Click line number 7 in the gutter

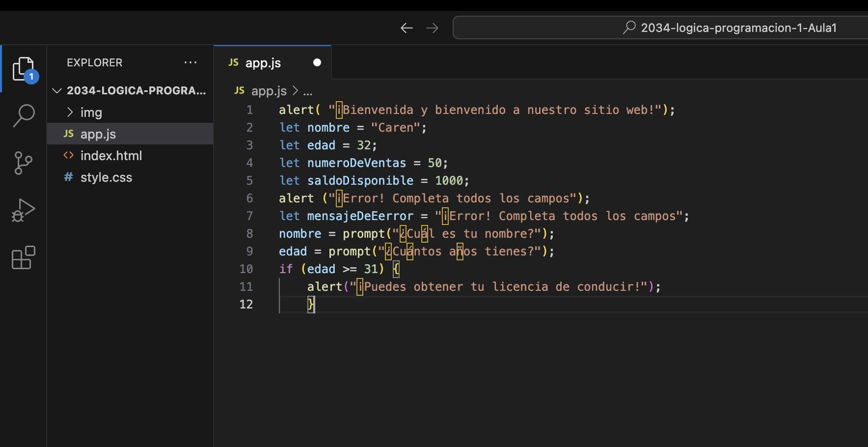click(249, 216)
